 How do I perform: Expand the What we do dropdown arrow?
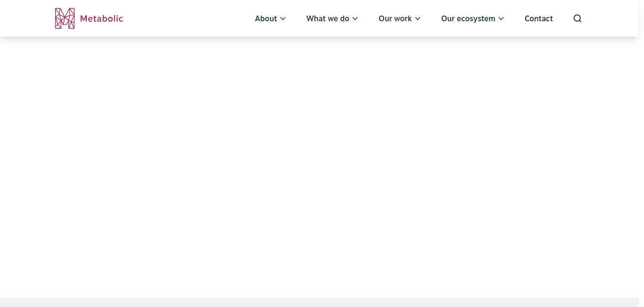tap(355, 19)
